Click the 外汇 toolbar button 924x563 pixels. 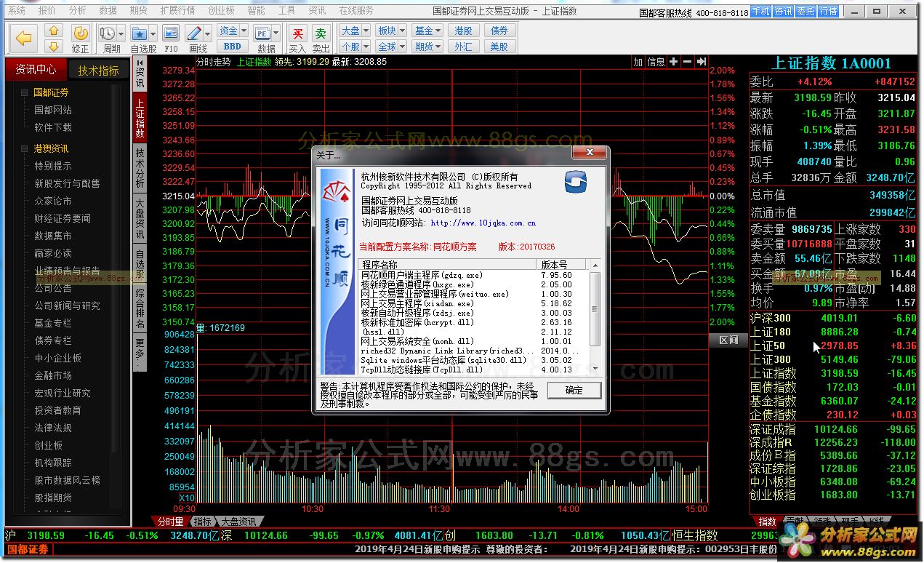tap(463, 46)
